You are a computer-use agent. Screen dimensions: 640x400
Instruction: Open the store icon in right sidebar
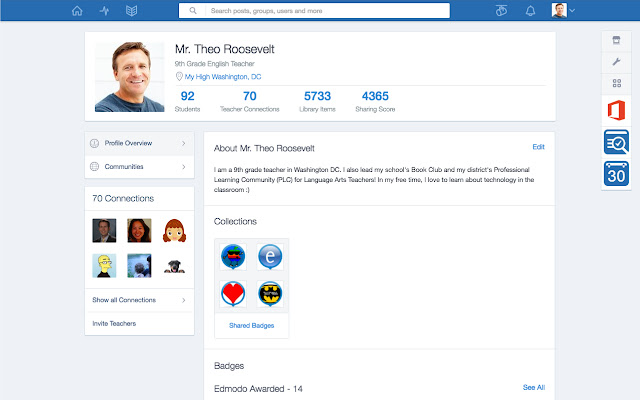point(616,40)
